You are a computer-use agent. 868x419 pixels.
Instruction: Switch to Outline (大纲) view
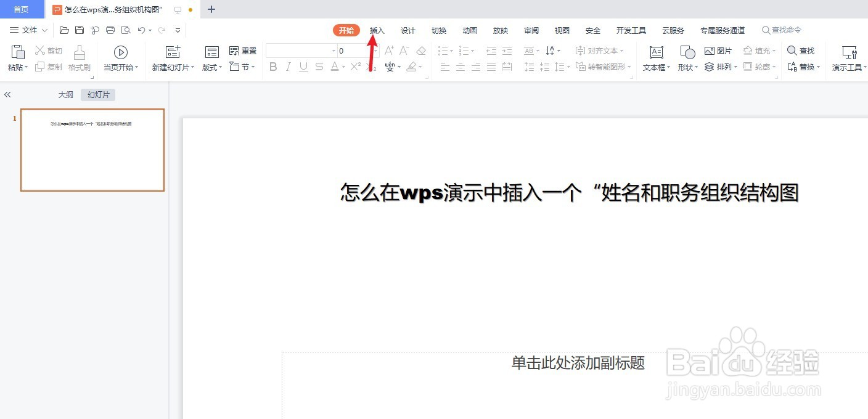(65, 95)
